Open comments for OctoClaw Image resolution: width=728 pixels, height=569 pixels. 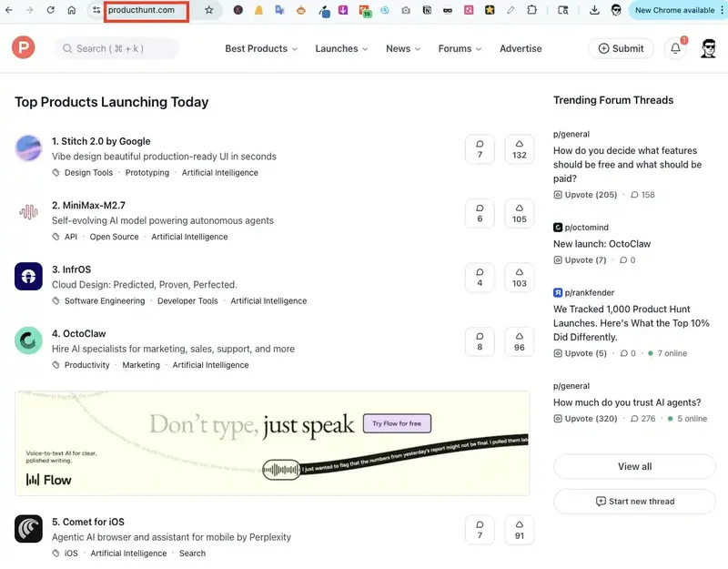[480, 342]
